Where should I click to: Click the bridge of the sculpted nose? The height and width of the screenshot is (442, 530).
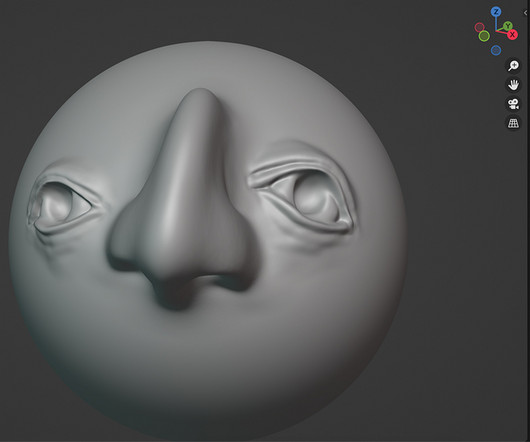196,142
